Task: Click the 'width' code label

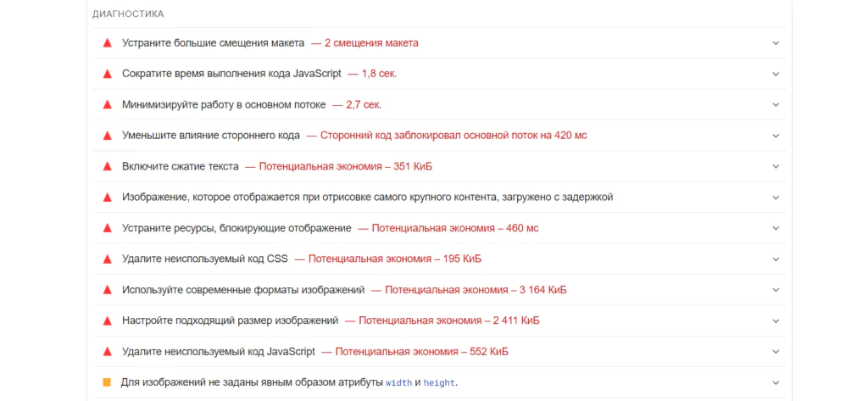Action: click(398, 382)
